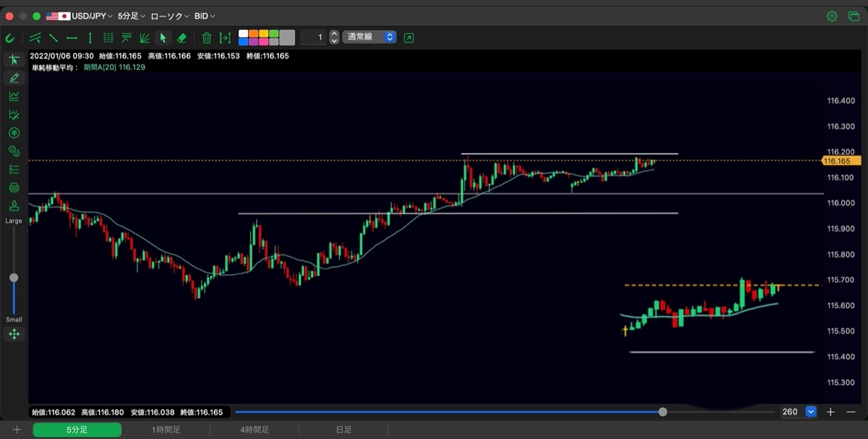868x439 pixels.
Task: Click the horizontal chart scroll slider handle
Action: coord(663,412)
